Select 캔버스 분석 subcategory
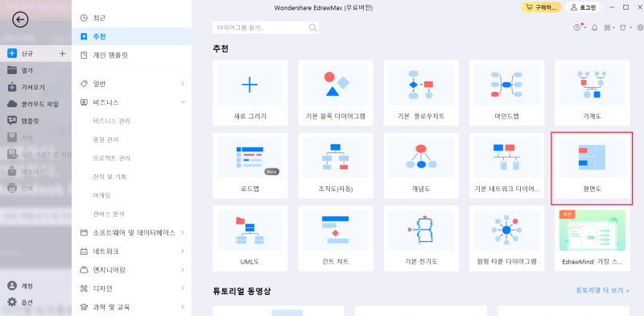644x316 pixels. (109, 214)
